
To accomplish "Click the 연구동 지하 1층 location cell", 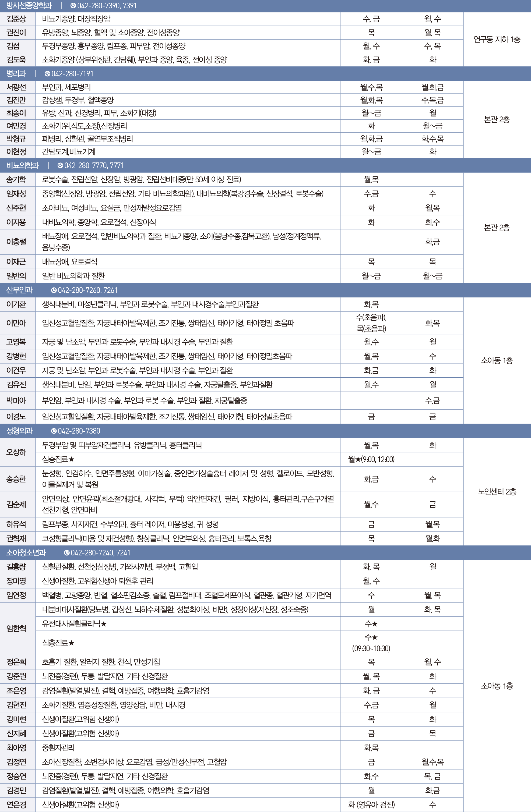I will [x=497, y=40].
